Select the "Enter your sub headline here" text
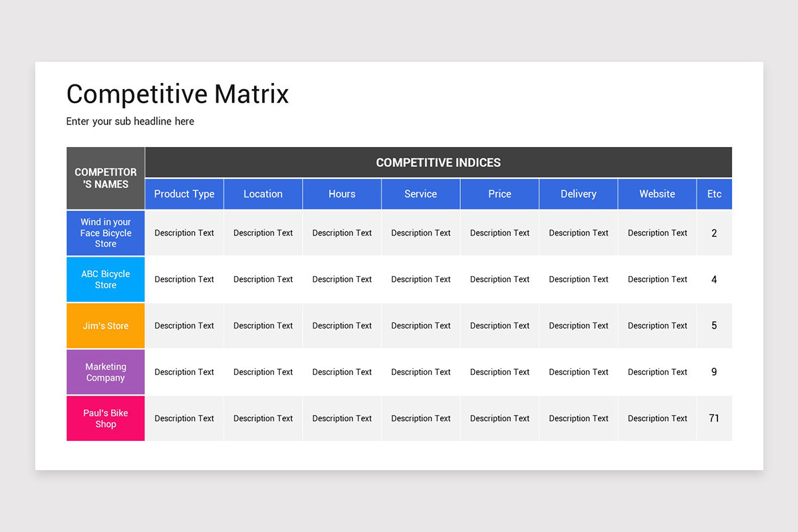This screenshot has width=798, height=532. pyautogui.click(x=130, y=121)
